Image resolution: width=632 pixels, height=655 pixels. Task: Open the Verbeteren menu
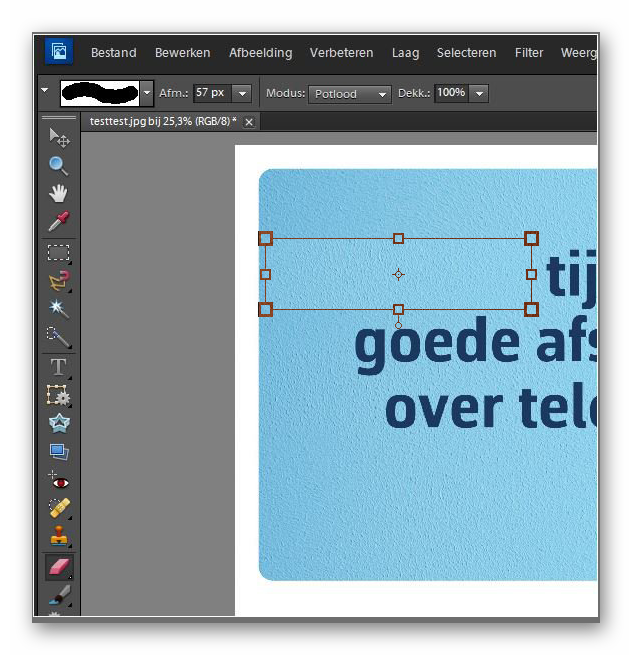tap(341, 53)
